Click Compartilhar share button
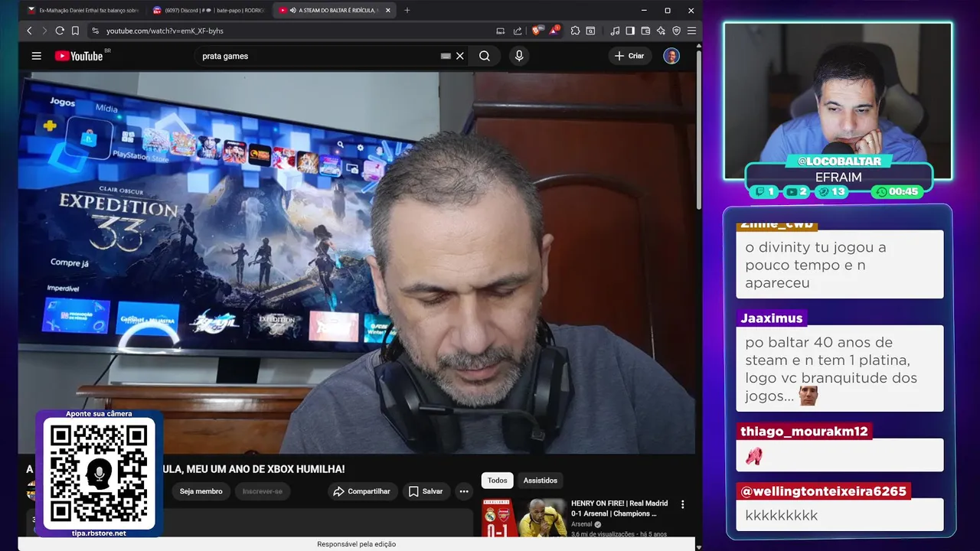This screenshot has width=980, height=551. tap(363, 491)
